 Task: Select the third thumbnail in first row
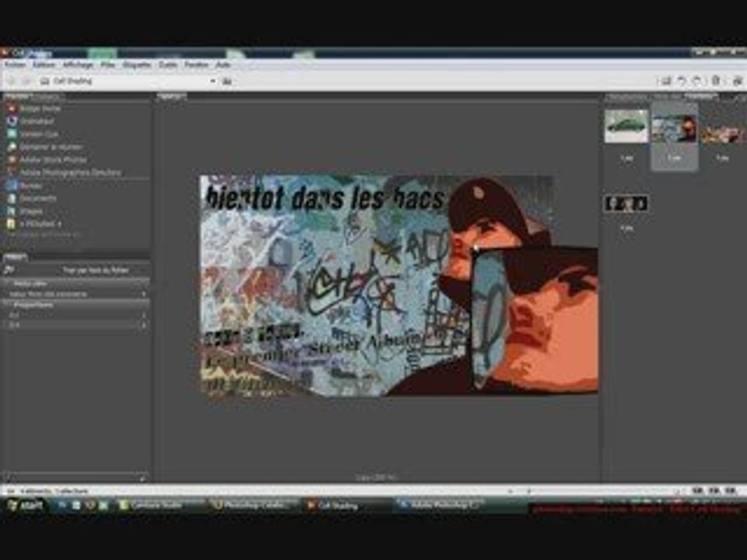(x=722, y=135)
